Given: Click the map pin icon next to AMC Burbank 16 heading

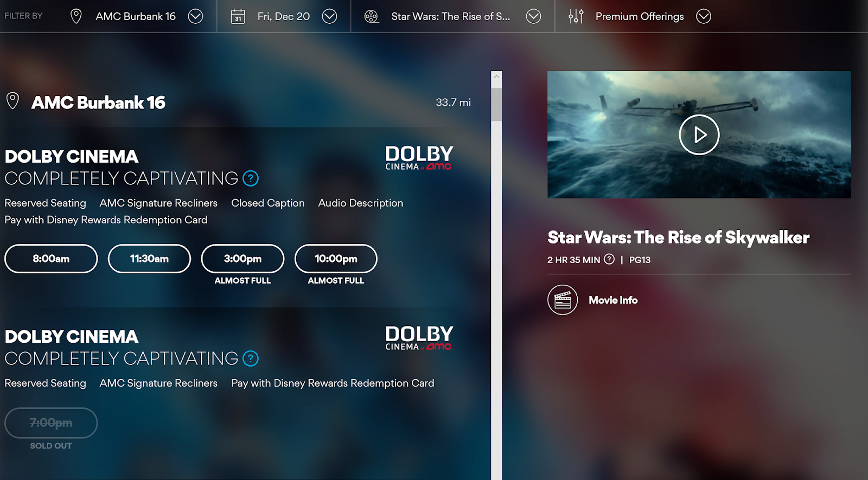Looking at the screenshot, I should (x=12, y=101).
